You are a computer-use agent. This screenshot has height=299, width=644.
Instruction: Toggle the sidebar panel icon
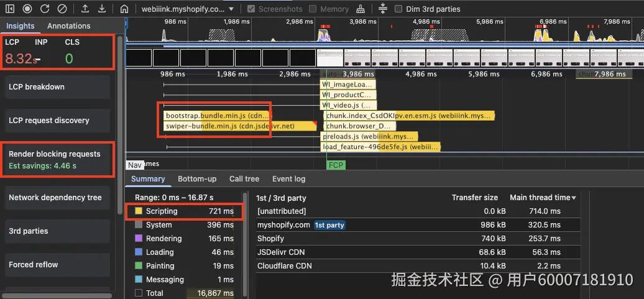tap(10, 9)
